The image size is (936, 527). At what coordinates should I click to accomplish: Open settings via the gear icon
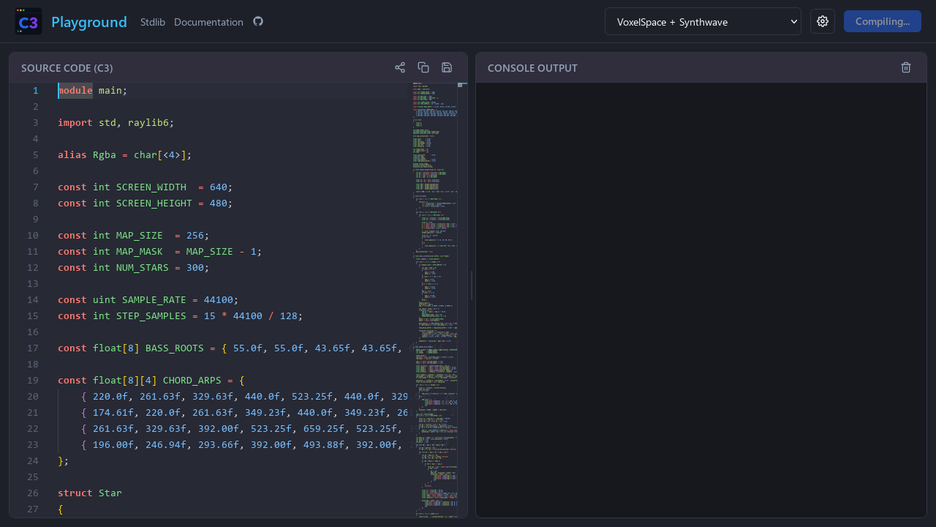[822, 21]
